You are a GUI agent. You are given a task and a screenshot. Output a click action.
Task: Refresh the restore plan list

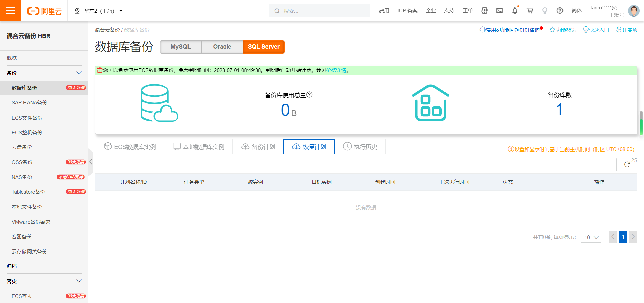627,164
